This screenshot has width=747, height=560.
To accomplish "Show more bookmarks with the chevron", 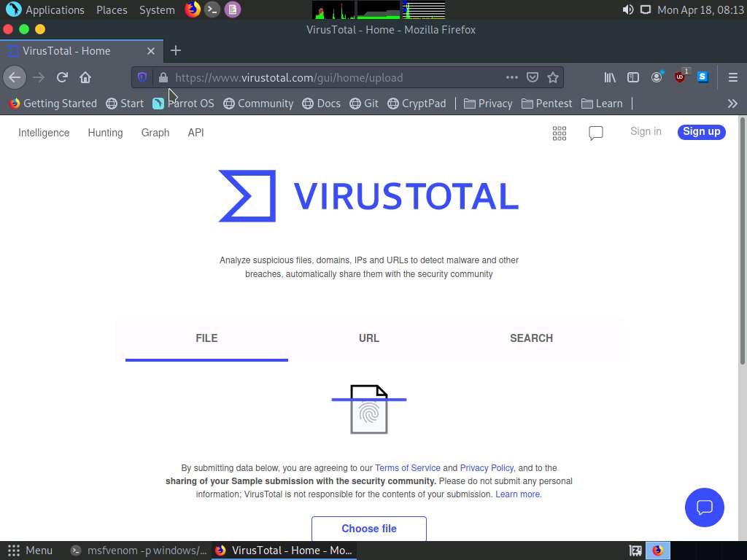I will [732, 104].
